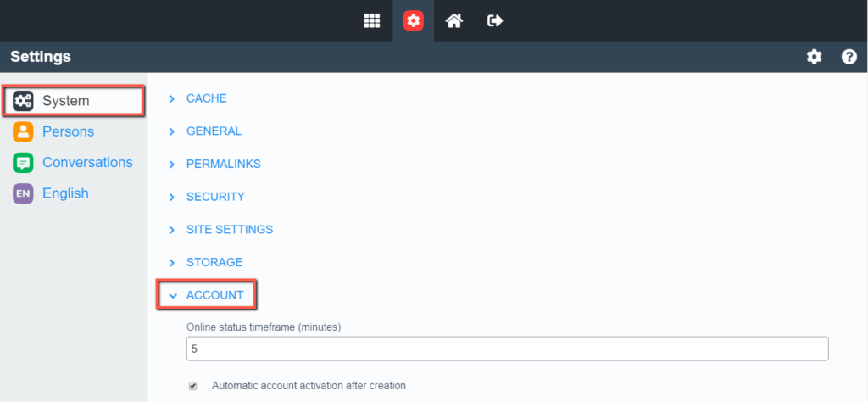Viewport: 868px width, 402px height.
Task: Click the Settings page title
Action: coord(41,57)
